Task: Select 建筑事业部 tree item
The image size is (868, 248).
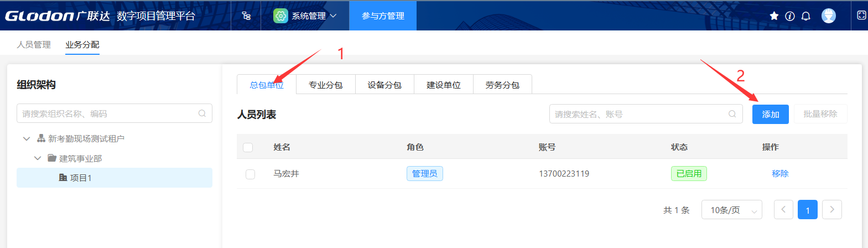Action: pyautogui.click(x=81, y=158)
